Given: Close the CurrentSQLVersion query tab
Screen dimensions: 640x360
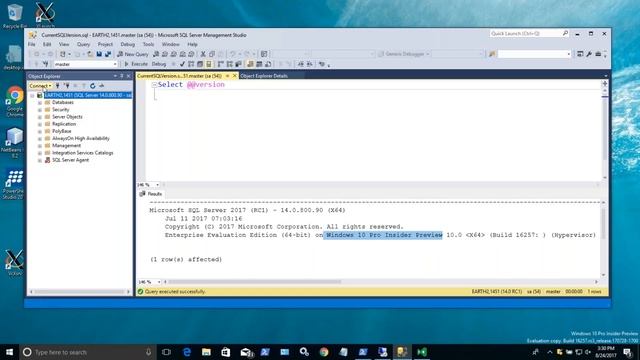Looking at the screenshot, I should (x=235, y=76).
